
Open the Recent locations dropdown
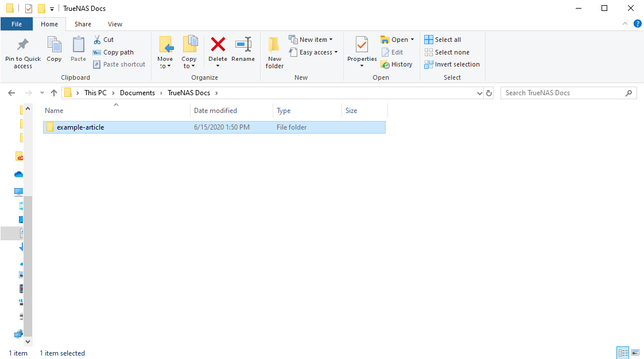coord(42,93)
